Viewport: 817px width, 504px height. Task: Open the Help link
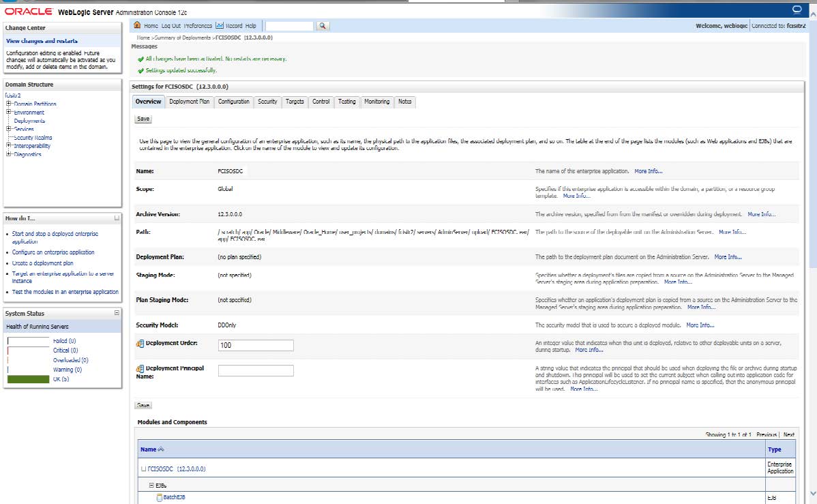250,25
